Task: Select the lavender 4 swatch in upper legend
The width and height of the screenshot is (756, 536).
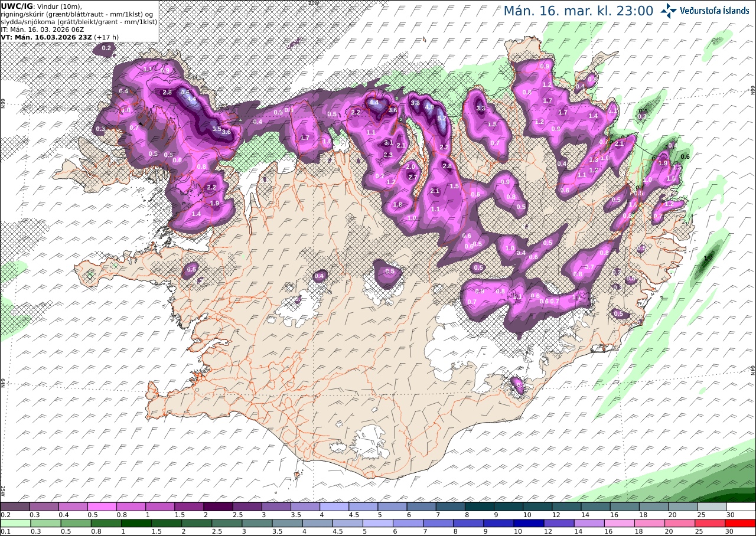Action: pos(334,506)
